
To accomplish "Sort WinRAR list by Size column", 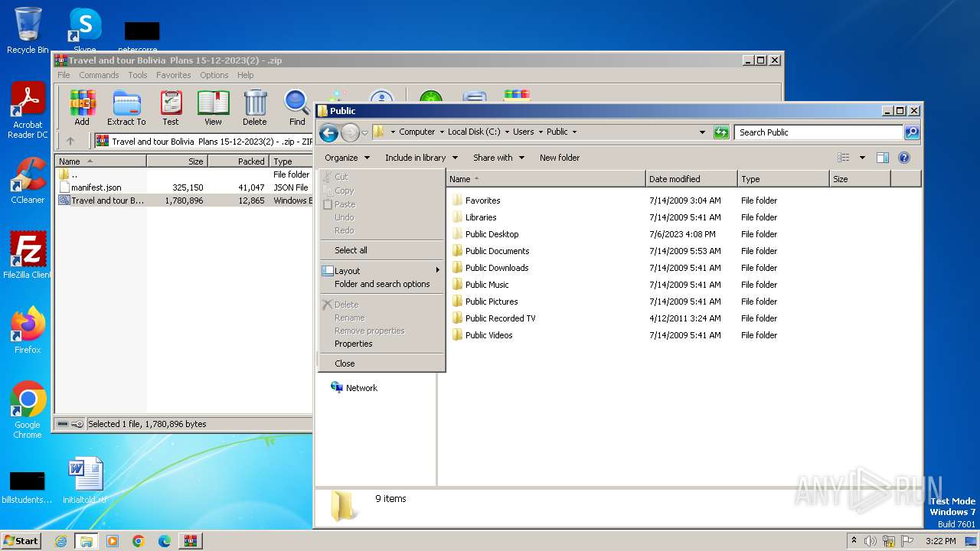I will click(x=177, y=161).
